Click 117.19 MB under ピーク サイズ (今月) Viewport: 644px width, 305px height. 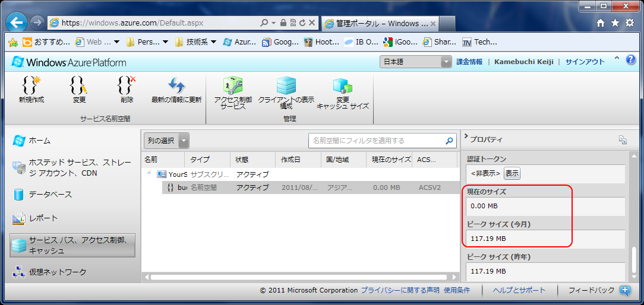click(488, 239)
